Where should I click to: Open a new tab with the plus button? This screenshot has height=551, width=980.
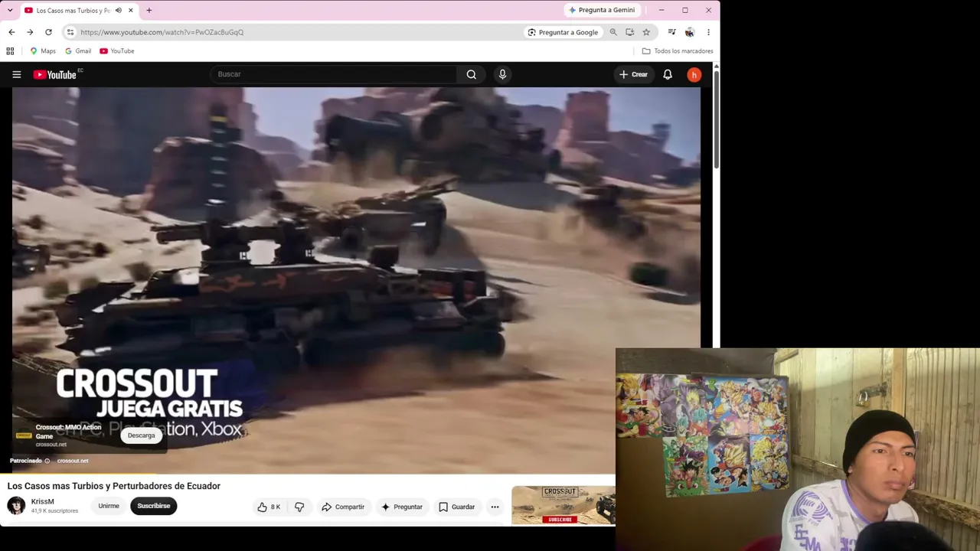coord(149,11)
